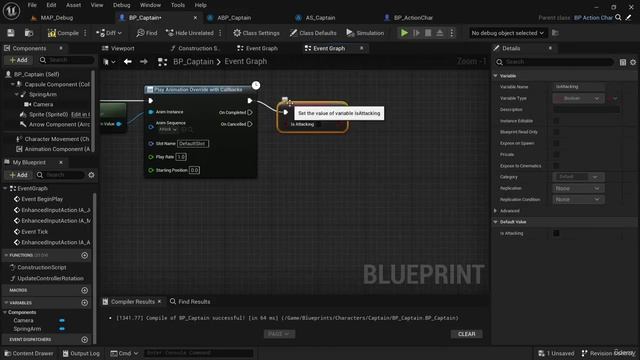Add a new event dispatcher with plus
The width and height of the screenshot is (640, 360).
coord(84,340)
